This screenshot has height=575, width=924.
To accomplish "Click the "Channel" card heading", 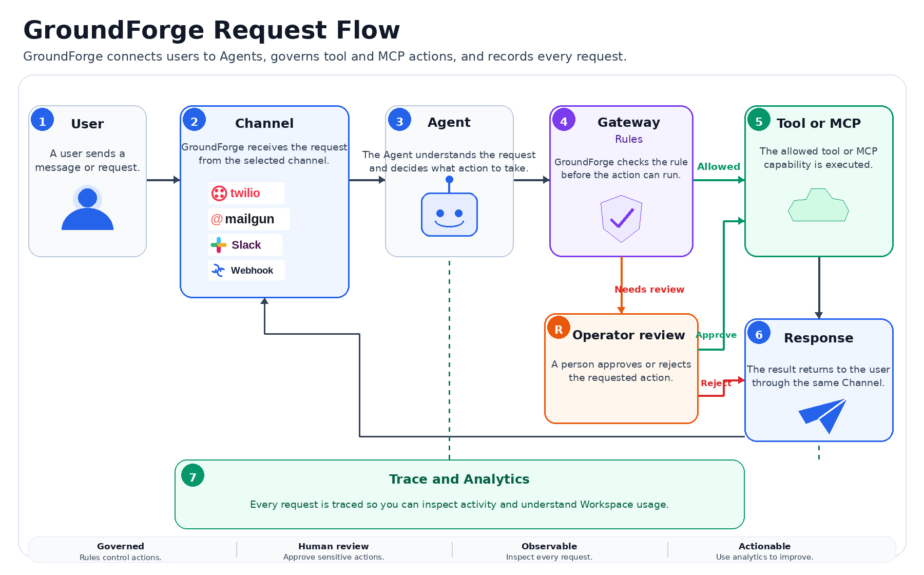I will pyautogui.click(x=264, y=123).
